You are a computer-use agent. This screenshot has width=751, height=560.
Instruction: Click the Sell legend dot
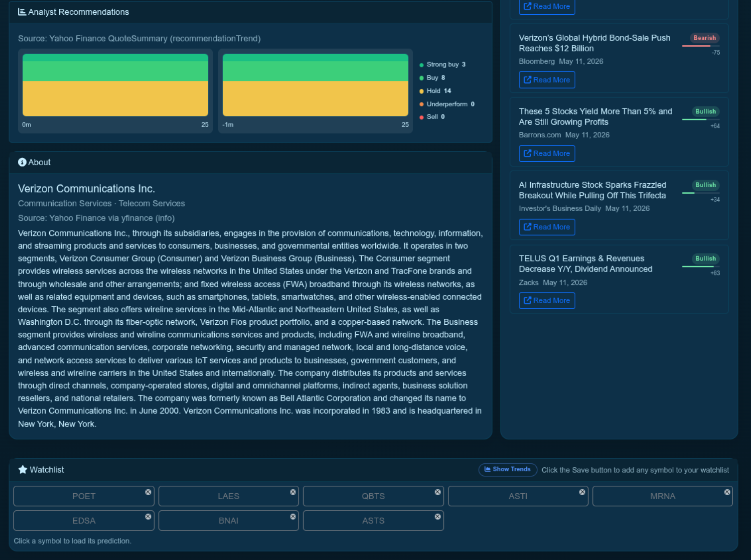coord(421,117)
